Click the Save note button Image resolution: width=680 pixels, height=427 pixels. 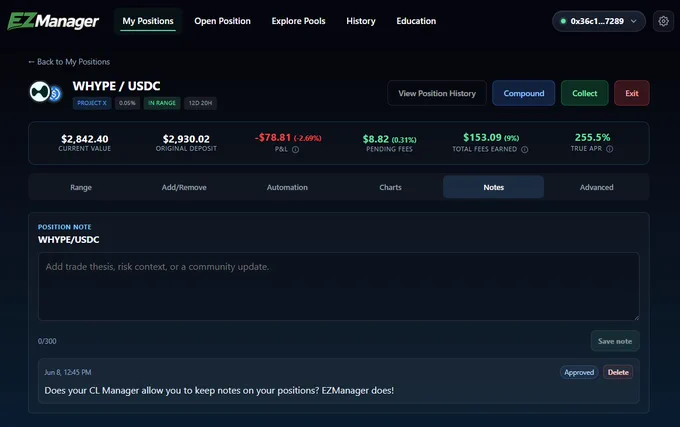tap(615, 341)
